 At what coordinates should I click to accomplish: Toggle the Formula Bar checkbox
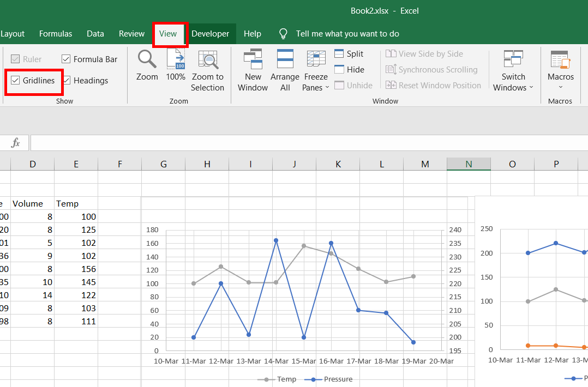[x=66, y=59]
